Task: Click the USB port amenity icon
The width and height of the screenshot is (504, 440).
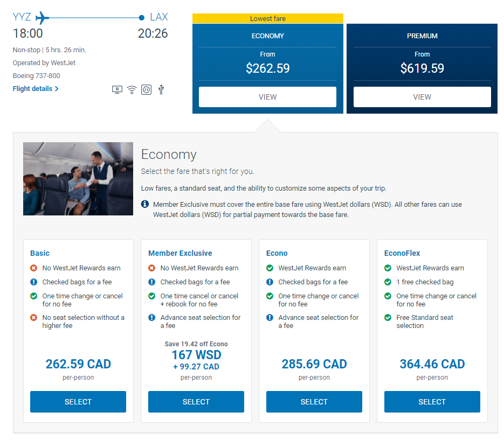Action: (161, 90)
